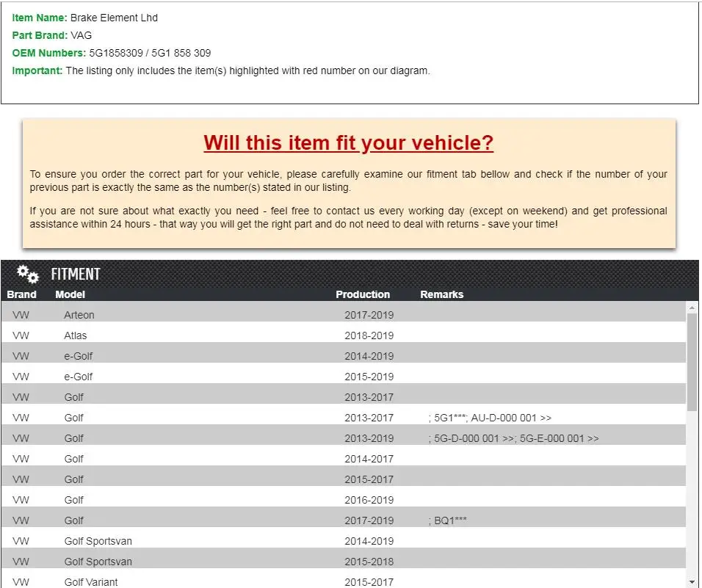Click the scrollbar down arrow in fitment table
The height and width of the screenshot is (588, 702).
click(x=692, y=583)
